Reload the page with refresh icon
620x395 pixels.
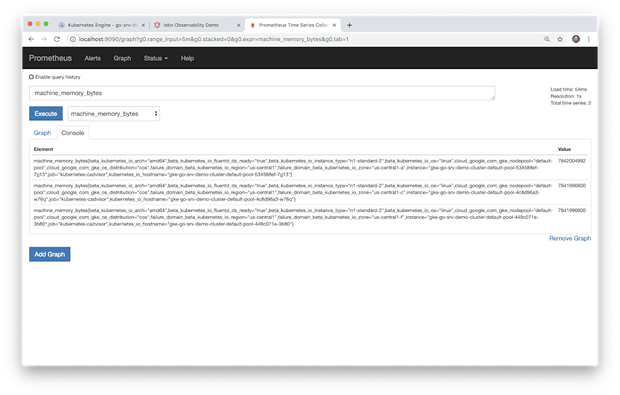(57, 39)
